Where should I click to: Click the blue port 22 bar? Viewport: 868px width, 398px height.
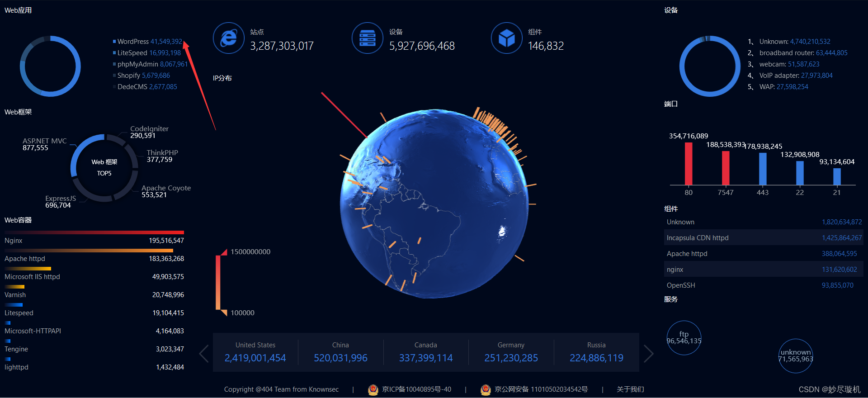[x=800, y=173]
